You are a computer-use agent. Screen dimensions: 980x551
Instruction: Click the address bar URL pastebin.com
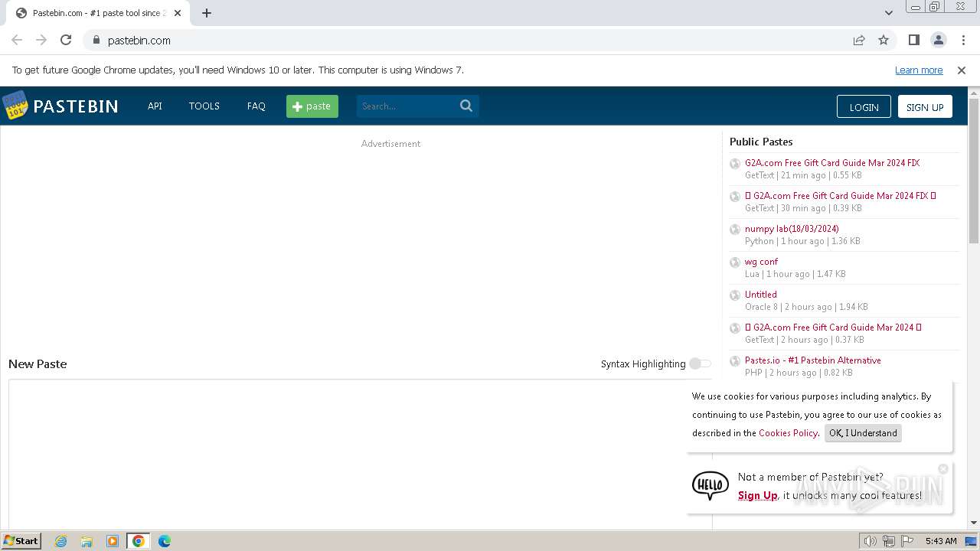click(x=139, y=40)
